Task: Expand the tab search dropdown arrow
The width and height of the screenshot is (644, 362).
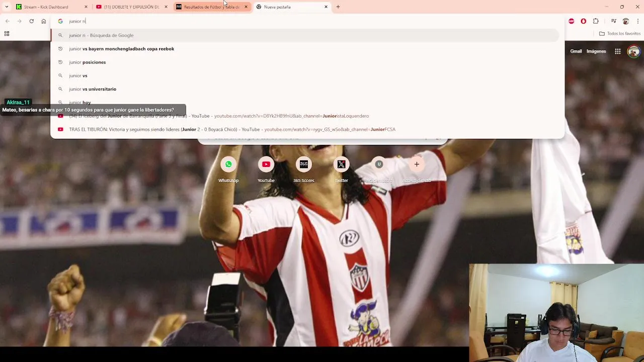Action: [7, 7]
